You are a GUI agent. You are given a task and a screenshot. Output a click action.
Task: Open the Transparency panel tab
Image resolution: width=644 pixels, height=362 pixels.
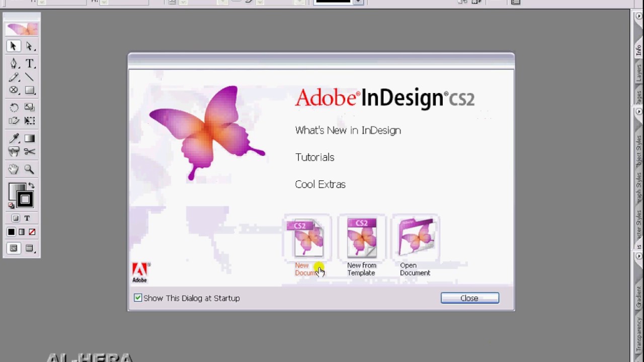tap(638, 334)
